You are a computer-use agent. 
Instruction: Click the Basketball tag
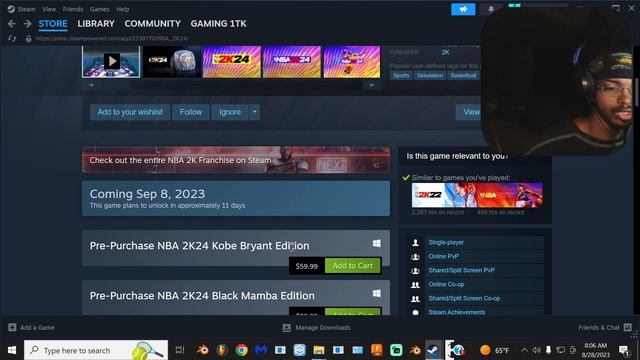tap(463, 76)
